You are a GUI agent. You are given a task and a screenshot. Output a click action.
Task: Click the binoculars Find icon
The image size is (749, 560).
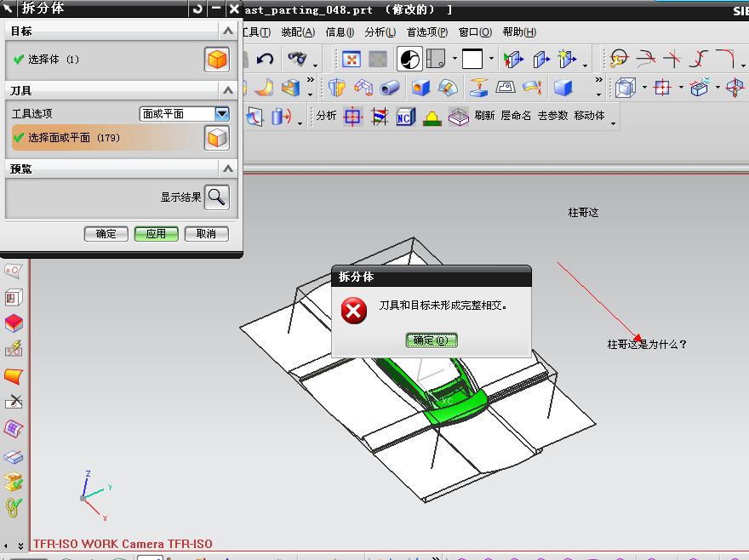pyautogui.click(x=297, y=59)
